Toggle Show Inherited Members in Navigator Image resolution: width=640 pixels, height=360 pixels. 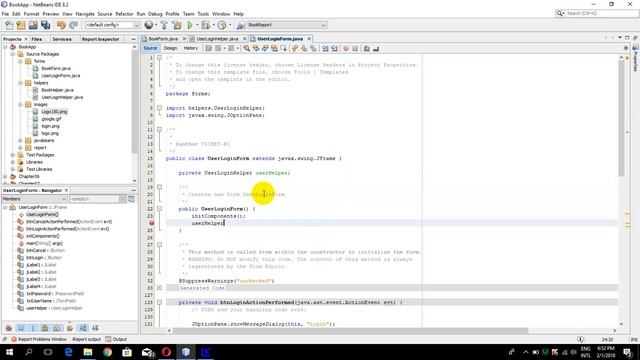9,328
